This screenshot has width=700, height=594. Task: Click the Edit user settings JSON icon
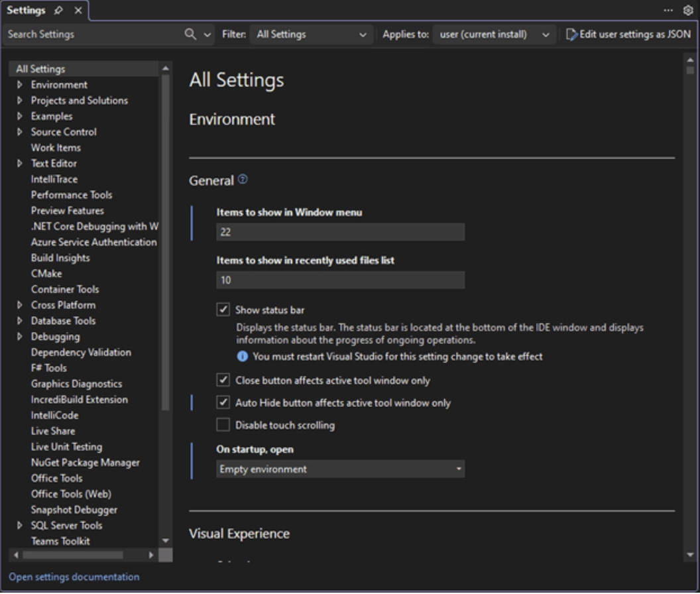click(571, 34)
